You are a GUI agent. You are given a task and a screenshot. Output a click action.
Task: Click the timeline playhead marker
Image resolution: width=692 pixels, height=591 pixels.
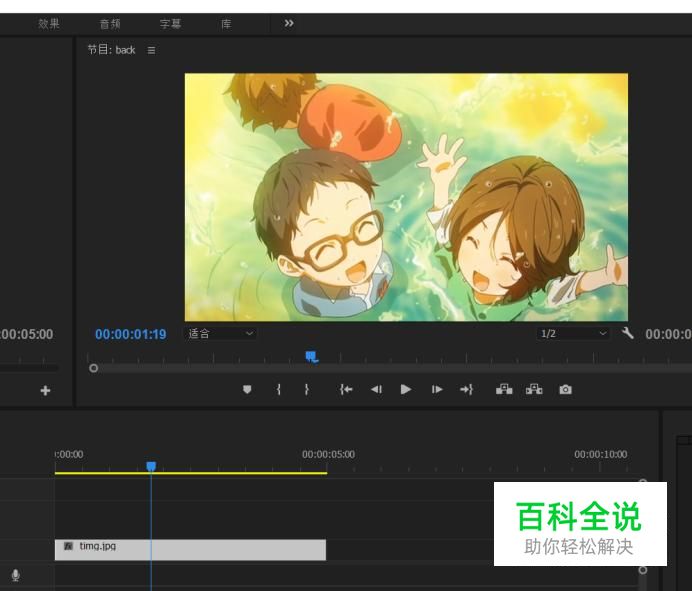[x=151, y=467]
